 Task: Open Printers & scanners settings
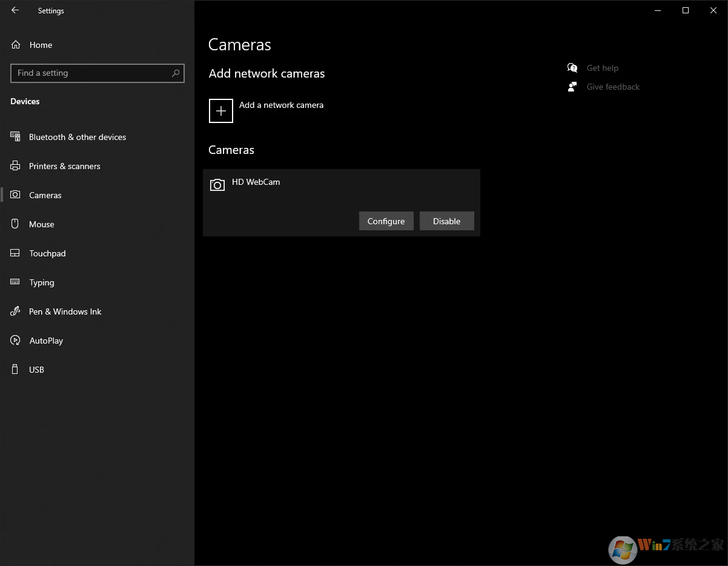click(x=64, y=166)
